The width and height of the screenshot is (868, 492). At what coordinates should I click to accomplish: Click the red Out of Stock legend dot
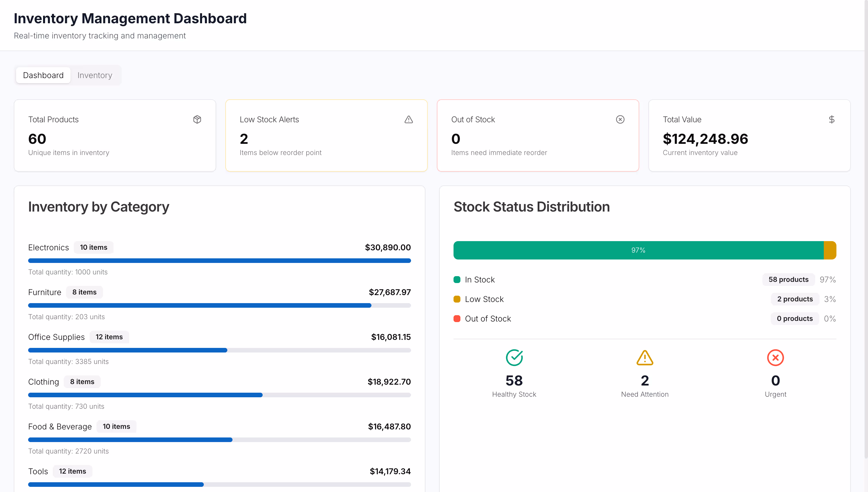[457, 319]
